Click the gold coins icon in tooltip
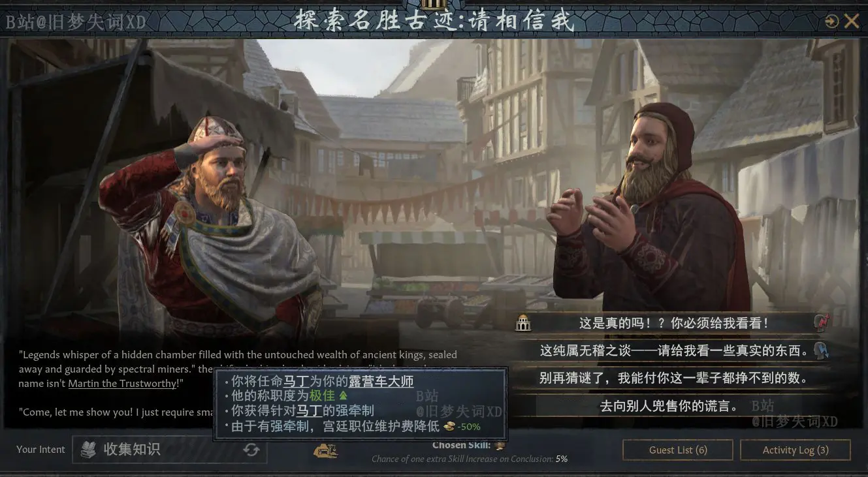The image size is (868, 477). (x=449, y=427)
